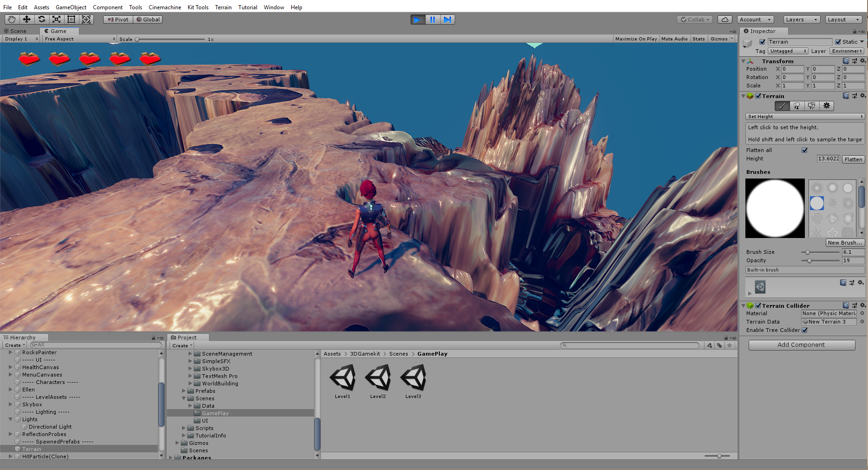Image resolution: width=868 pixels, height=470 pixels.
Task: Click the Flatten button
Action: pos(854,159)
